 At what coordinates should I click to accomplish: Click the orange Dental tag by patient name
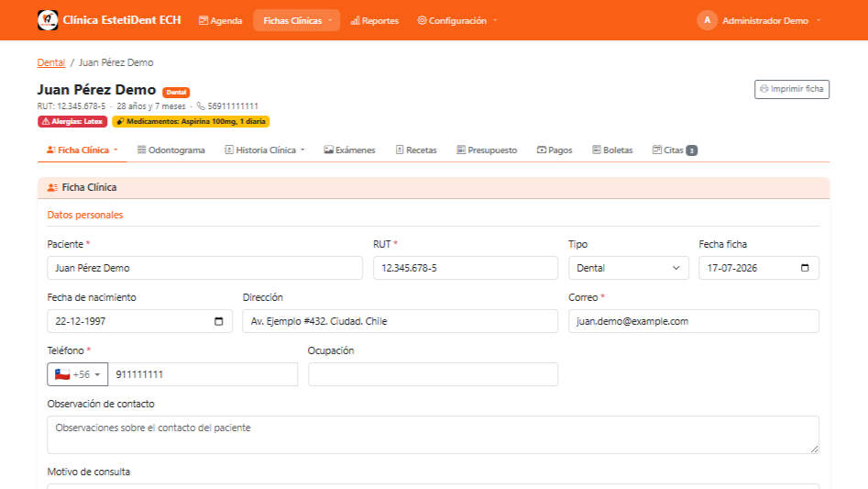[x=176, y=92]
